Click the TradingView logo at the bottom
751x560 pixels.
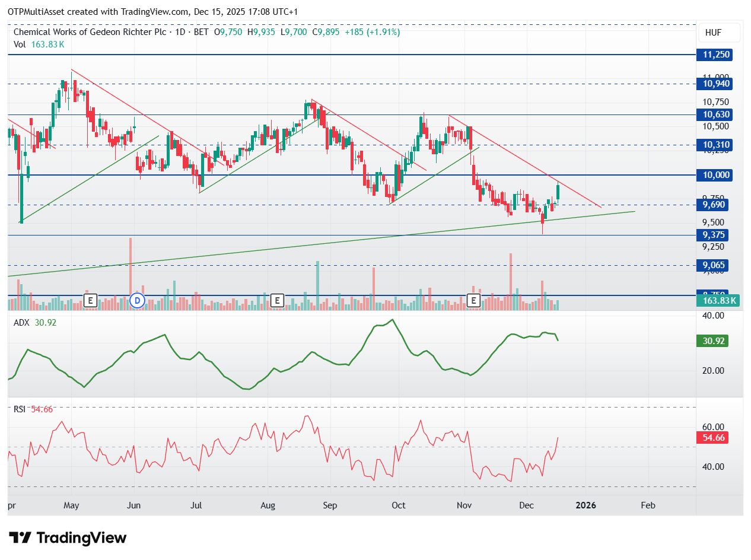tap(68, 538)
